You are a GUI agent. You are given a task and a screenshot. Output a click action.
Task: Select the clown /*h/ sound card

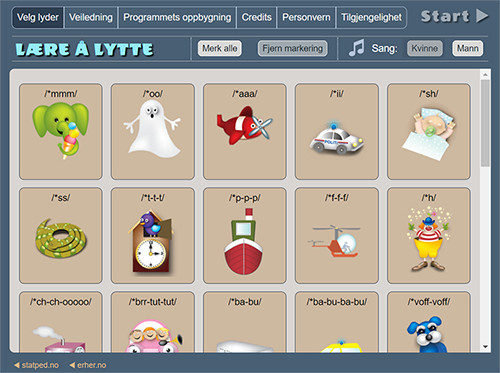[x=429, y=236]
